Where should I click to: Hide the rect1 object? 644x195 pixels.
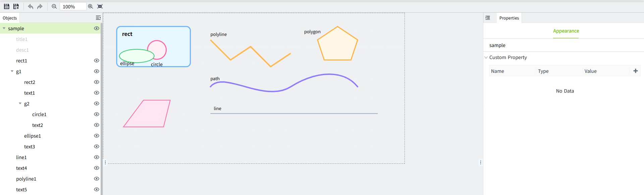[x=97, y=61]
